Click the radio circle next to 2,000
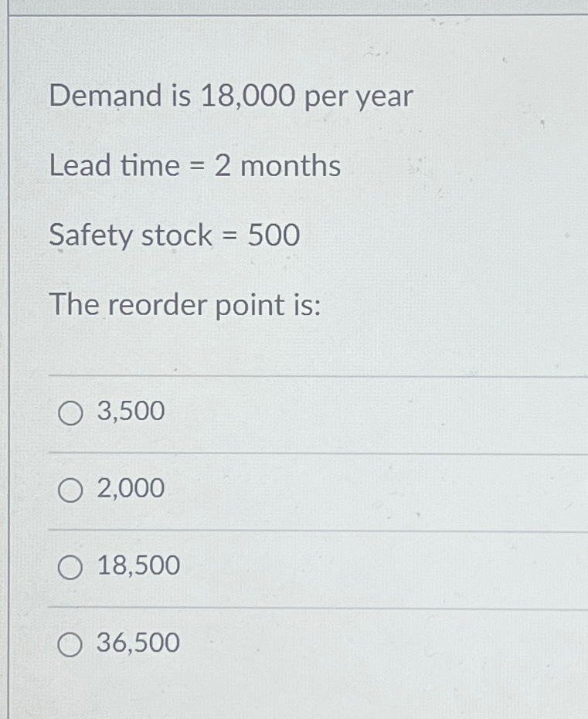The image size is (588, 719). point(70,488)
